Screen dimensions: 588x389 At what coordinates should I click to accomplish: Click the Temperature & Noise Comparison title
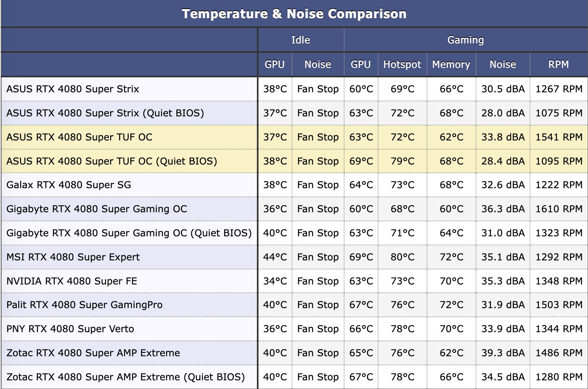click(x=294, y=14)
